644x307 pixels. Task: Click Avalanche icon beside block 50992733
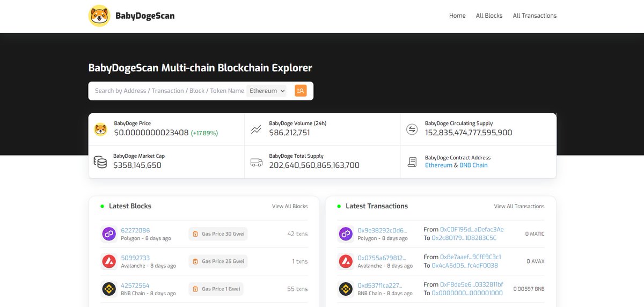click(109, 261)
